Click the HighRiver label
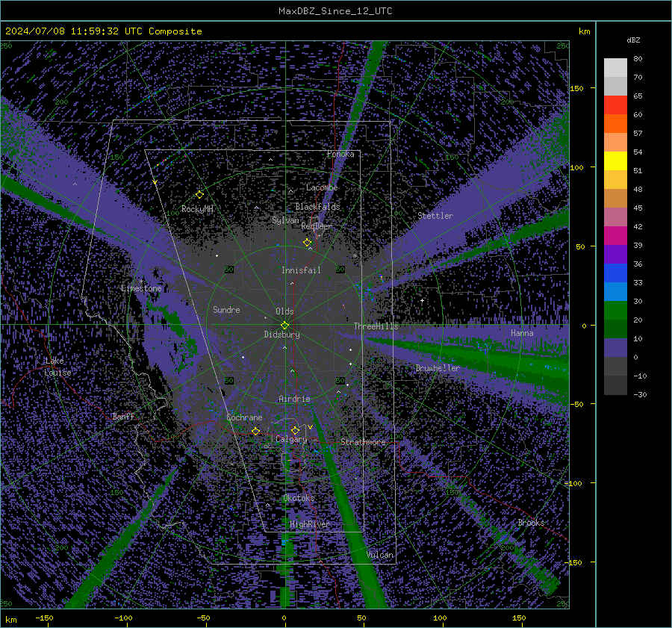Screen dimensions: 672x628 (x=309, y=524)
